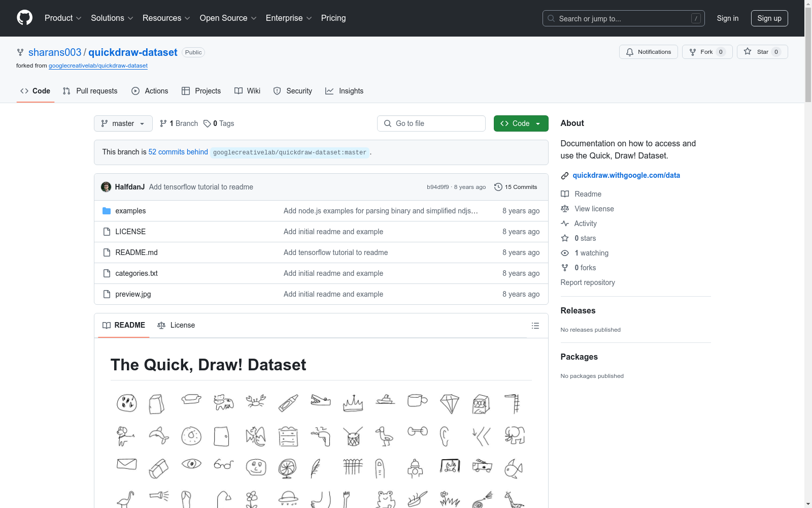Switch to the Pull requests tab
The image size is (812, 508).
coord(90,91)
